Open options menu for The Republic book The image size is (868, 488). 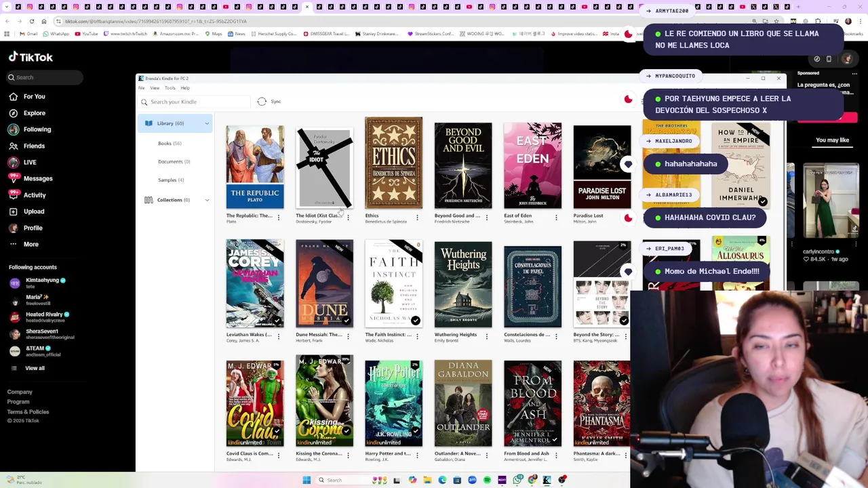[x=278, y=218]
